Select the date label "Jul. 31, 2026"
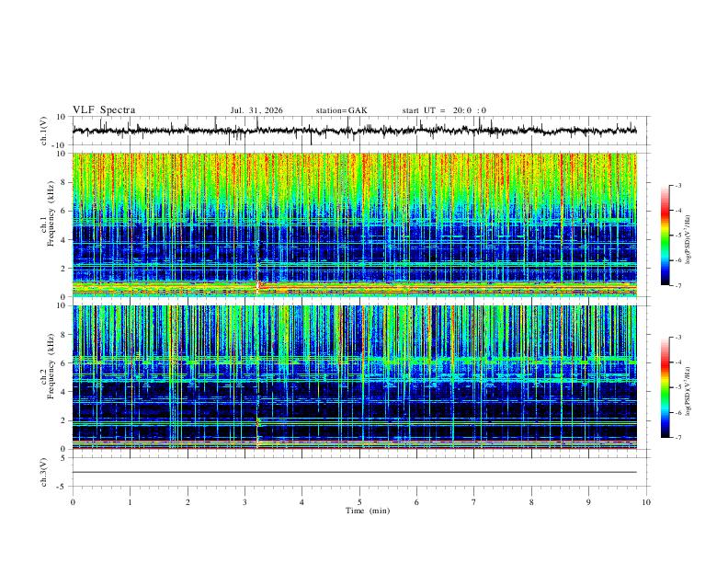Image resolution: width=728 pixels, height=563 pixels. coord(256,110)
